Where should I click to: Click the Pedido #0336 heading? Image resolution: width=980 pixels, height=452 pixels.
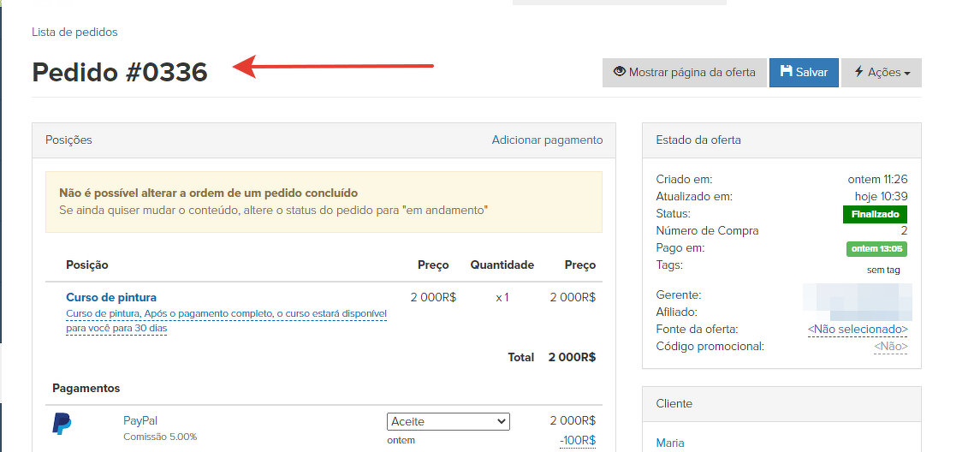120,72
